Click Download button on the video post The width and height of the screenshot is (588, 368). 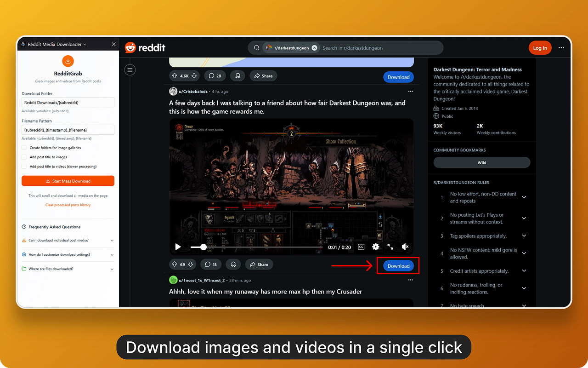coord(398,266)
